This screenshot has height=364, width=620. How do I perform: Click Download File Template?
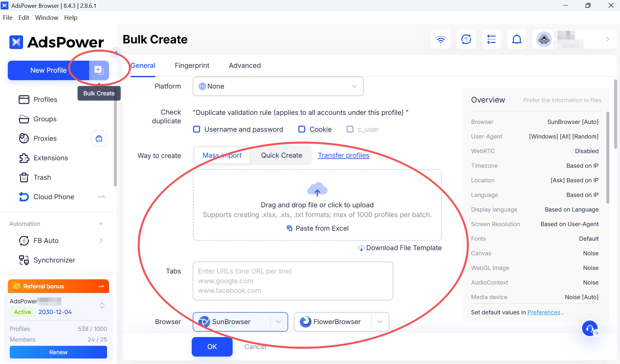pyautogui.click(x=400, y=248)
